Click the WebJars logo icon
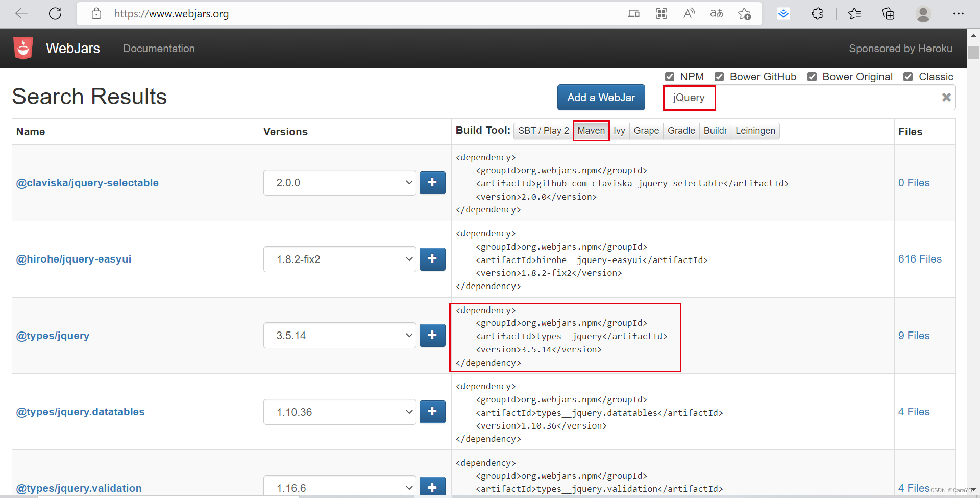Viewport: 980px width, 498px height. (23, 48)
